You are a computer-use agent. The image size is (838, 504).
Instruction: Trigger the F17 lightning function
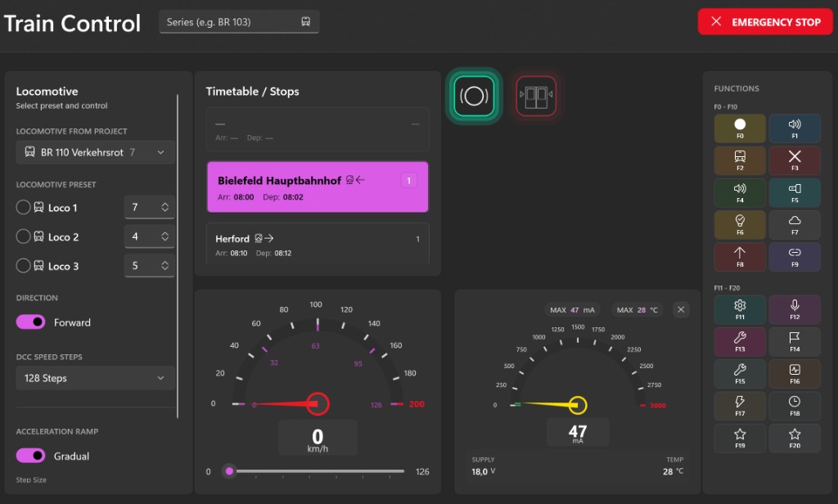click(740, 406)
